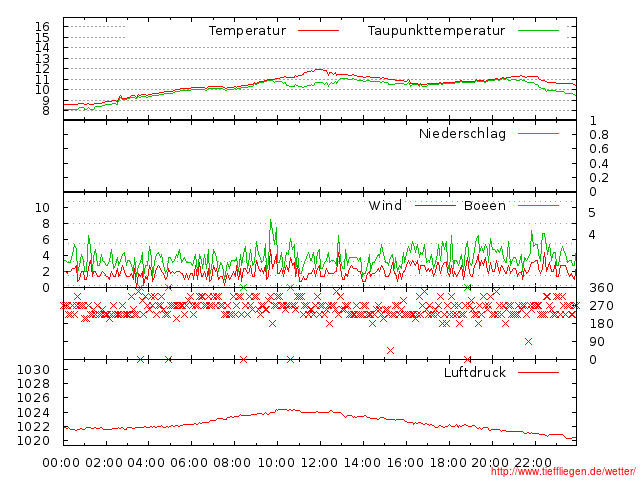The width and height of the screenshot is (640, 480).
Task: Click the Temperatur legend label
Action: [x=247, y=31]
